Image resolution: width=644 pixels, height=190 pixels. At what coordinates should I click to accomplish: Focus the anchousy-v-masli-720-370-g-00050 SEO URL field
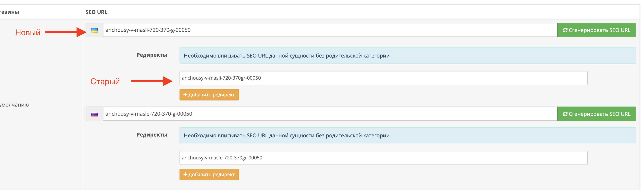330,30
